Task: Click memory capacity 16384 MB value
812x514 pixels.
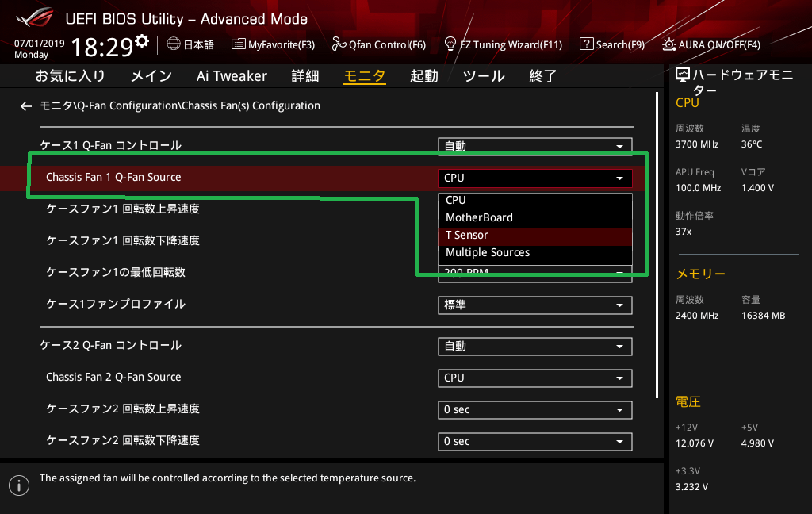Action: coord(763,316)
